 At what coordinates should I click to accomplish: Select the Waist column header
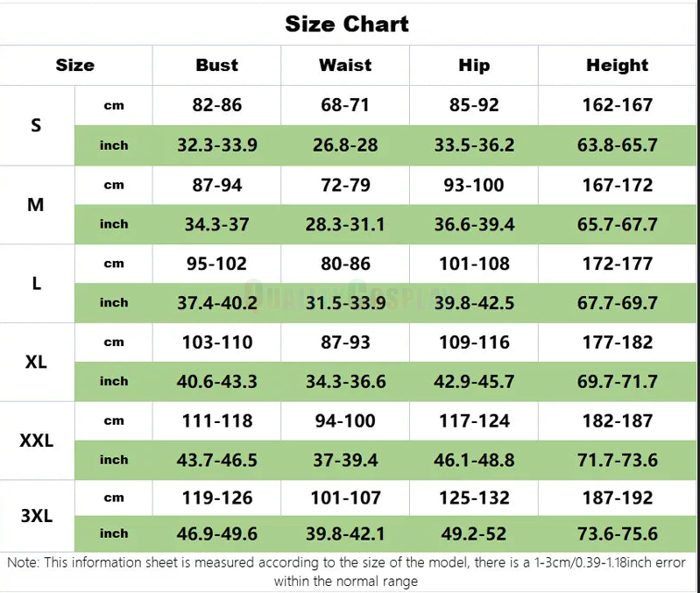[x=345, y=65]
